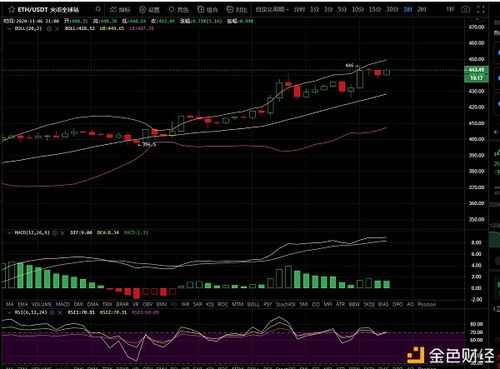Take a chart snapshot with camera icon

click(466, 9)
